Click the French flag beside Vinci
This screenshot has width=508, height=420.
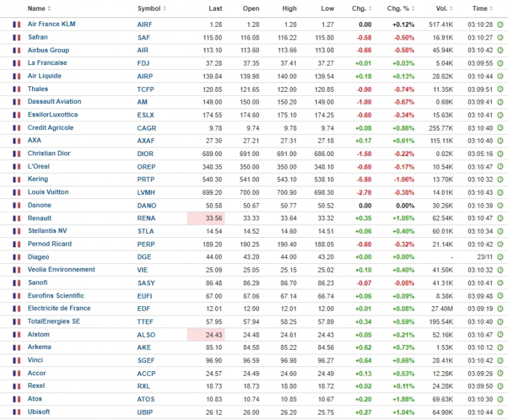tap(17, 360)
